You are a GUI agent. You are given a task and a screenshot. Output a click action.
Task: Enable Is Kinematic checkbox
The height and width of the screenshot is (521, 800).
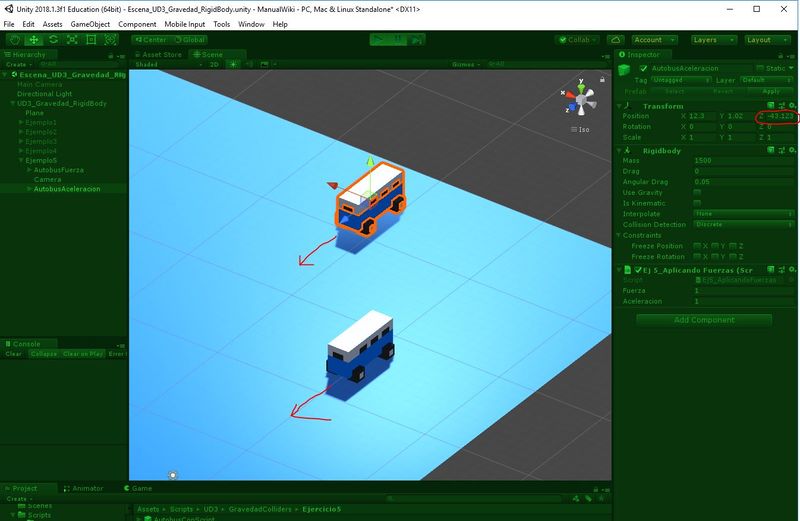(697, 203)
